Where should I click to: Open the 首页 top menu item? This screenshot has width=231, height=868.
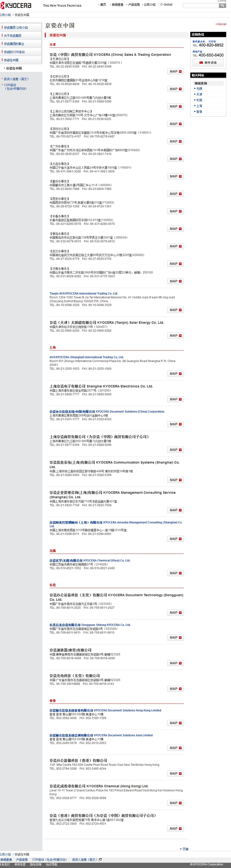[103, 5]
